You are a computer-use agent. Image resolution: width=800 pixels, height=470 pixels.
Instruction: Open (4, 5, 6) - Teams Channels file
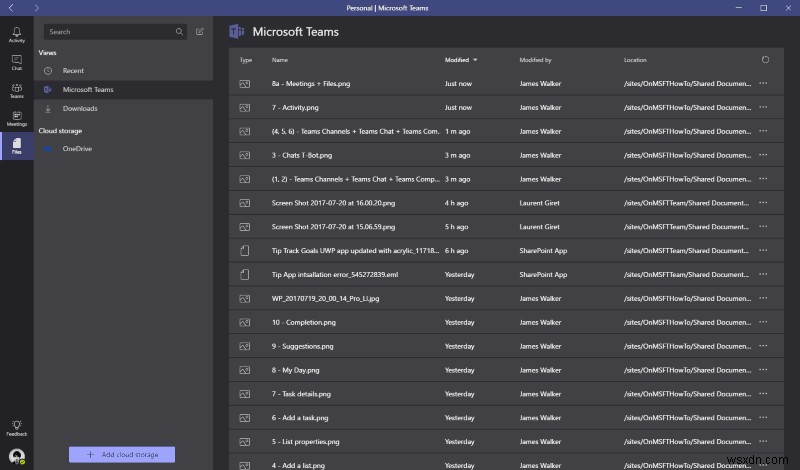click(355, 131)
